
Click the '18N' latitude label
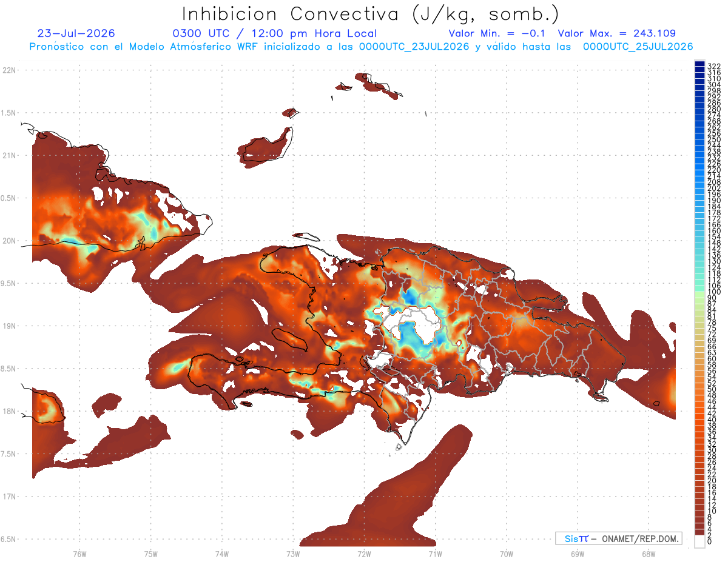pos(9,411)
